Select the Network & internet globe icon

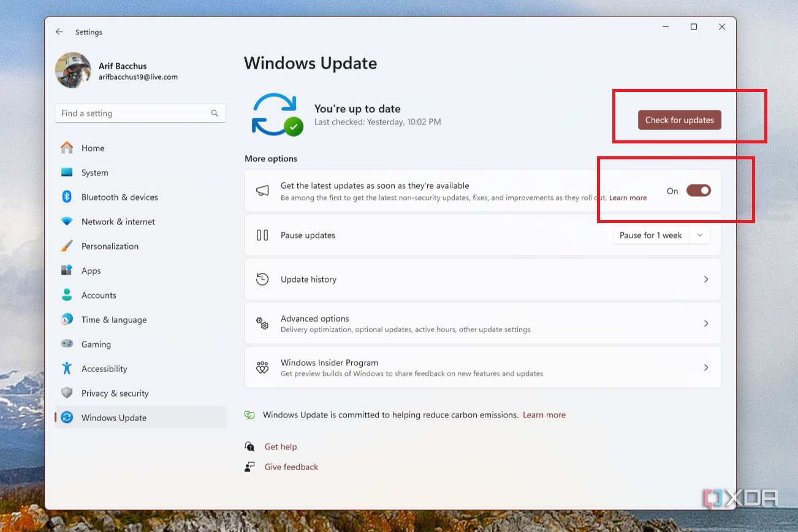point(67,221)
